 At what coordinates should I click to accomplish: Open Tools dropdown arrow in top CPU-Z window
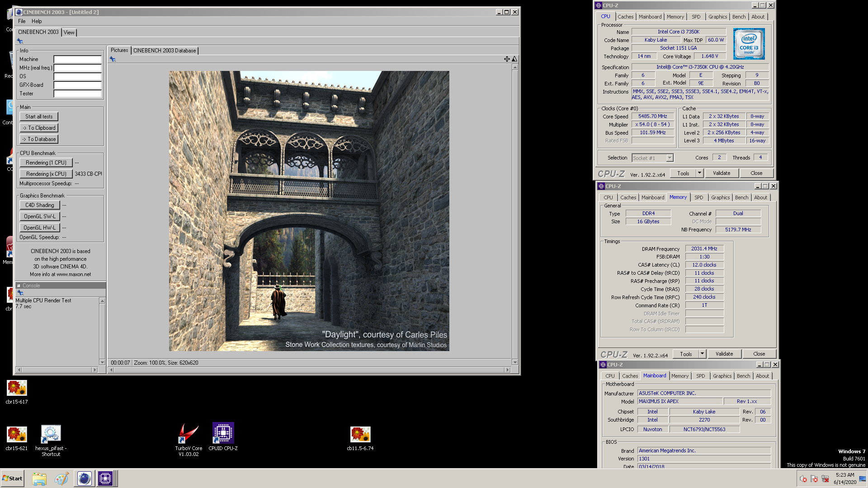pos(699,173)
